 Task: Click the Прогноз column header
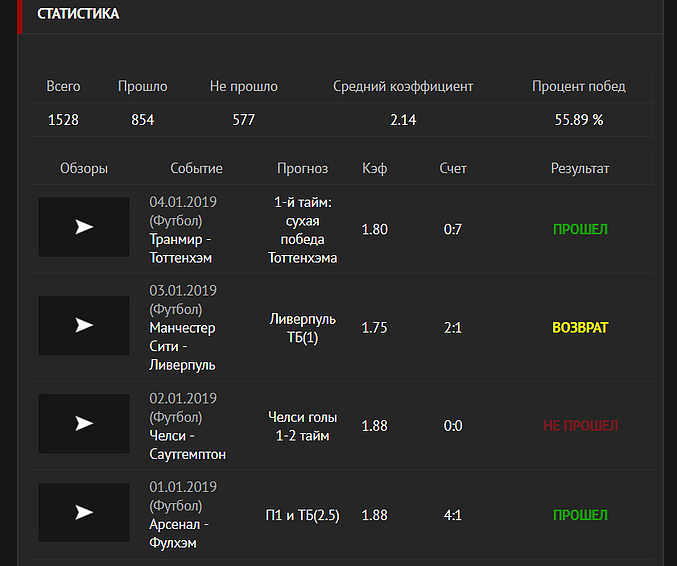click(x=303, y=168)
